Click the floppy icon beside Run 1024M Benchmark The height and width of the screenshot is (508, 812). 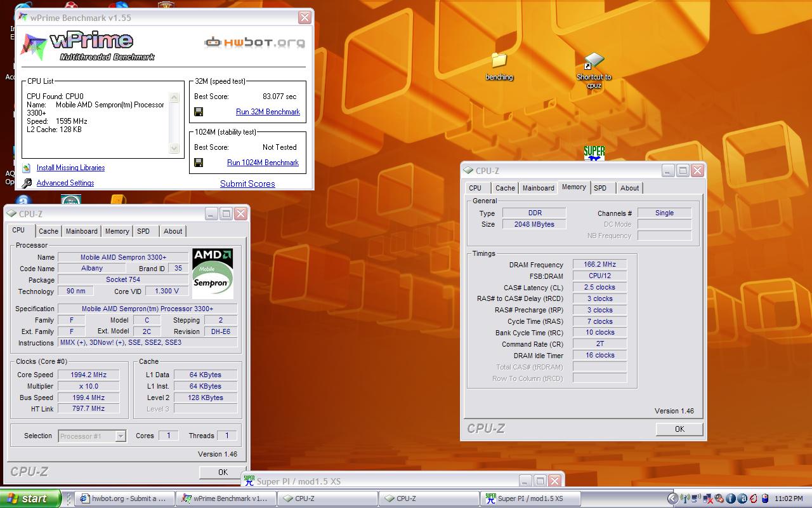click(199, 163)
